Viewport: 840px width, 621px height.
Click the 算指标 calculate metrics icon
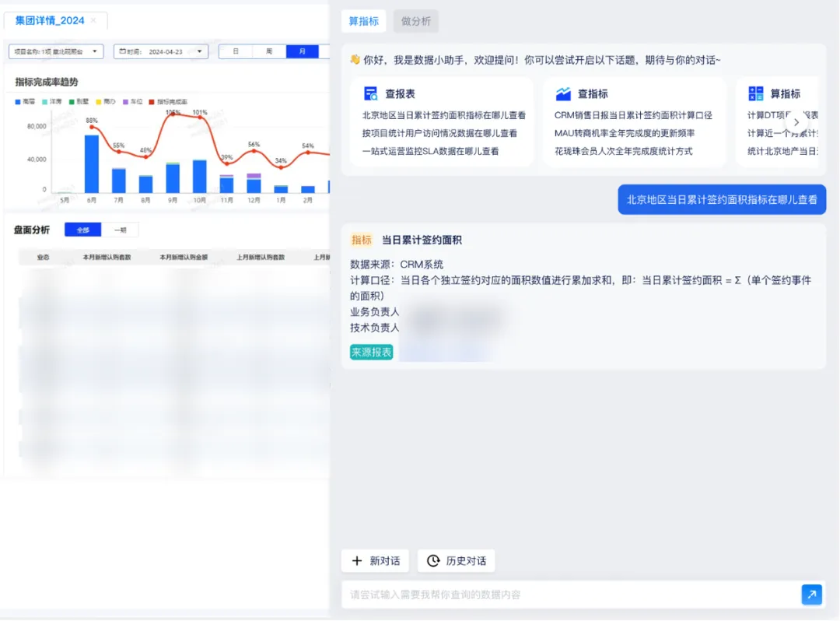point(755,93)
